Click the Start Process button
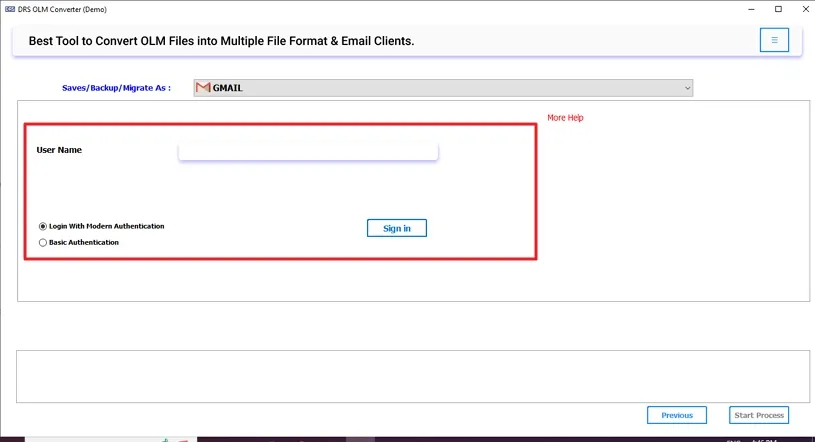815x442 pixels. [x=760, y=415]
